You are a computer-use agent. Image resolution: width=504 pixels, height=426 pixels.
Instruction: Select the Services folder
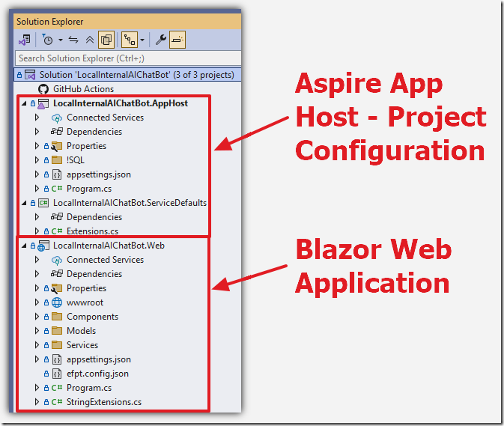(82, 345)
